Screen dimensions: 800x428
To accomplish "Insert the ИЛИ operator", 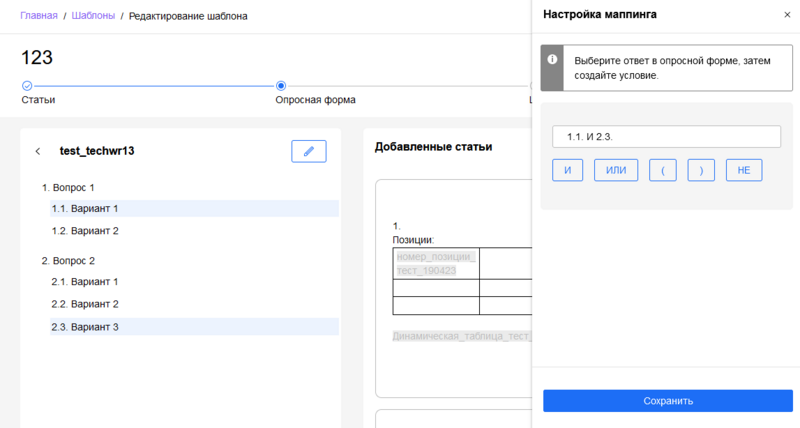I will point(616,170).
